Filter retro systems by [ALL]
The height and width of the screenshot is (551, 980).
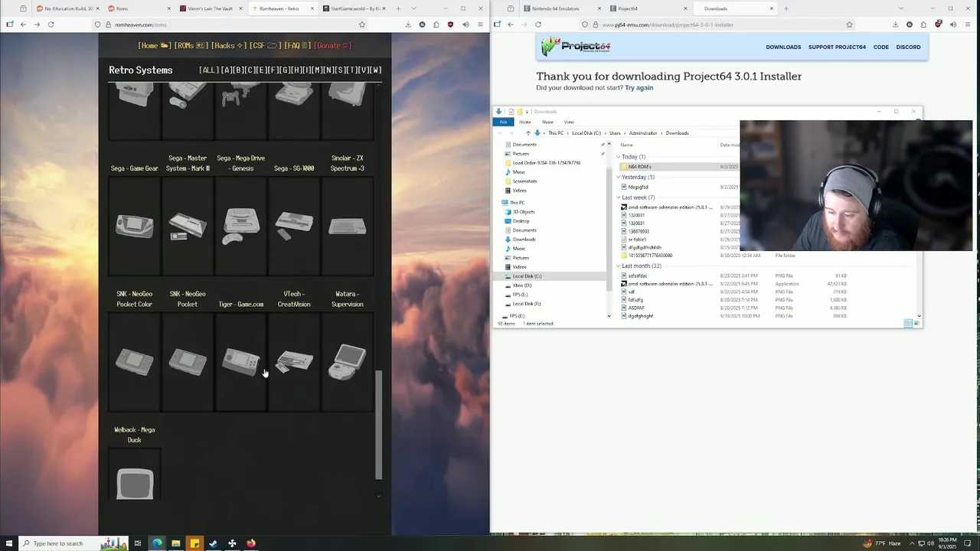click(x=209, y=70)
